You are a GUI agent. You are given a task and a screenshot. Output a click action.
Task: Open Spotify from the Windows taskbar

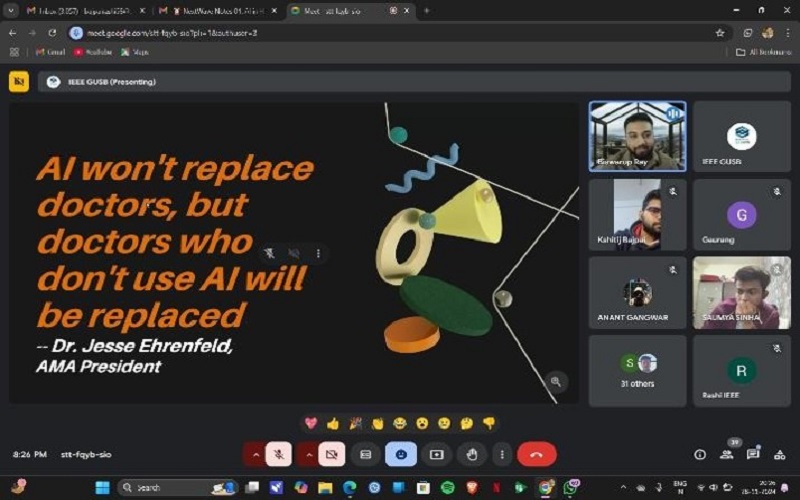pos(447,487)
